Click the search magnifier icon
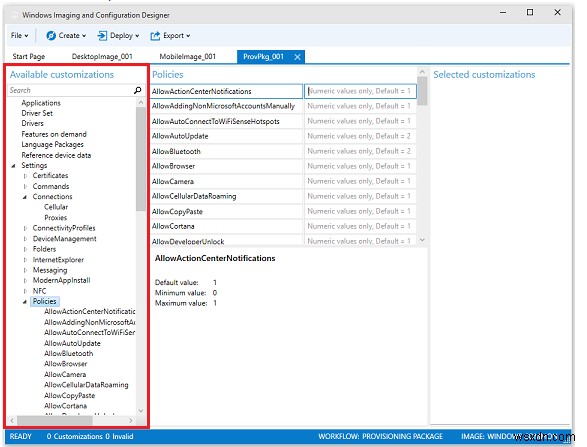Image resolution: width=587 pixels, height=447 pixels. coord(137,90)
